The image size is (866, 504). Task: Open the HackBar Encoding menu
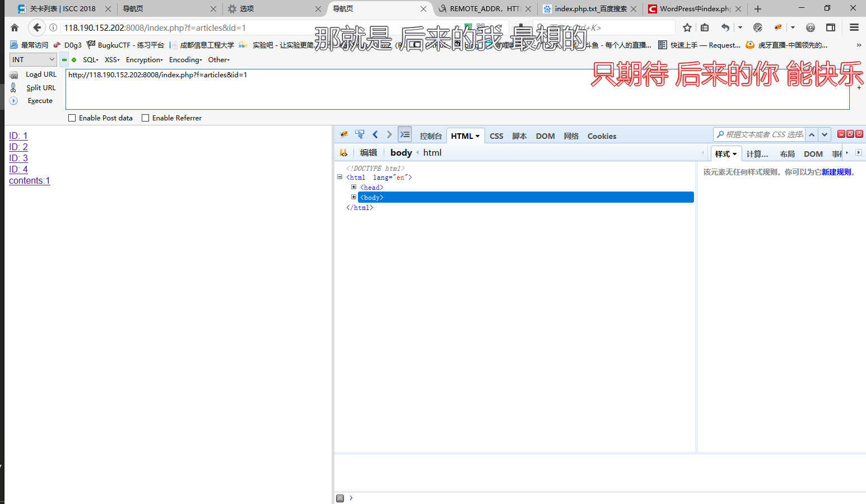point(185,59)
